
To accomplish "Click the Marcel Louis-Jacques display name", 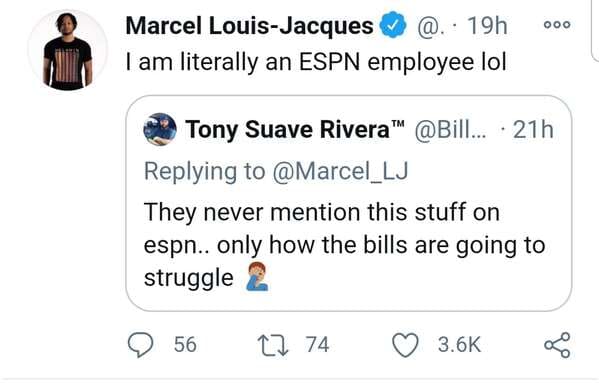I will pyautogui.click(x=249, y=26).
